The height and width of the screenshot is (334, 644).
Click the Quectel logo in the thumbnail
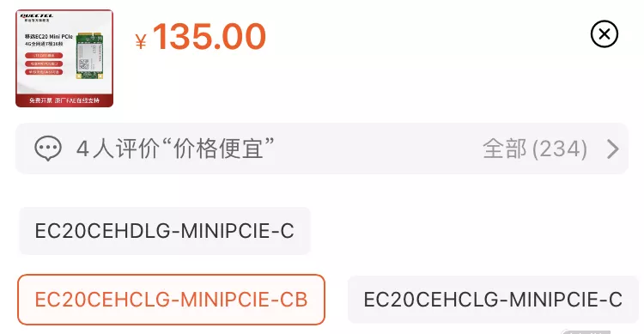(x=37, y=17)
